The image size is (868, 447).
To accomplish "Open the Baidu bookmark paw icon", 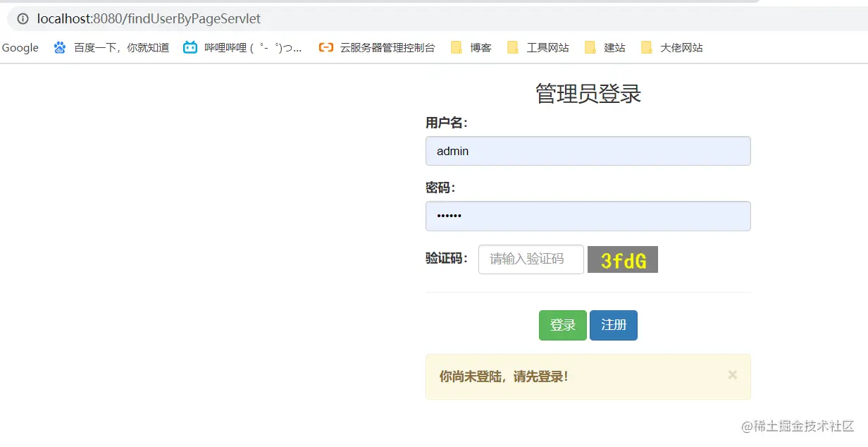I will click(x=60, y=48).
